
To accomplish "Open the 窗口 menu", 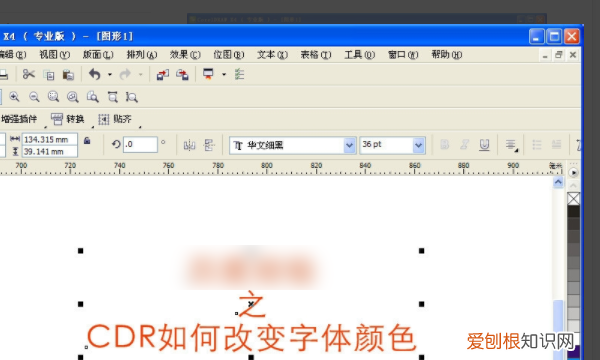I will 403,55.
